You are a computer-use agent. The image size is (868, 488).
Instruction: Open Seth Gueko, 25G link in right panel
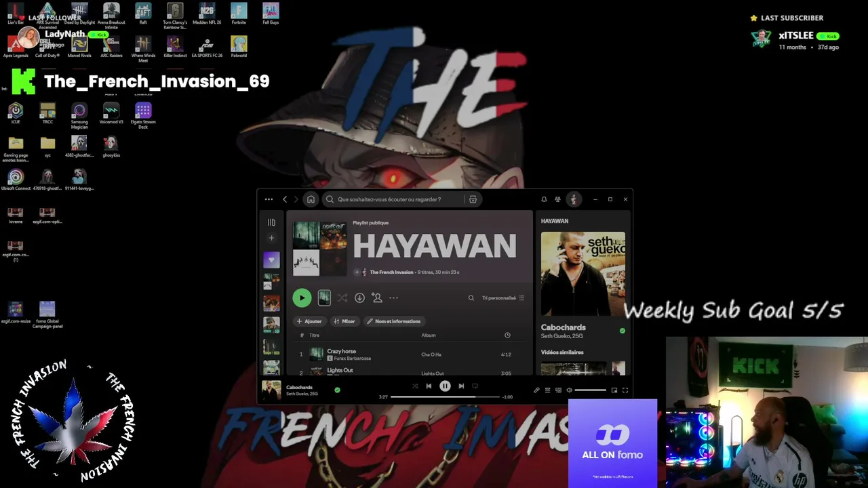point(561,336)
